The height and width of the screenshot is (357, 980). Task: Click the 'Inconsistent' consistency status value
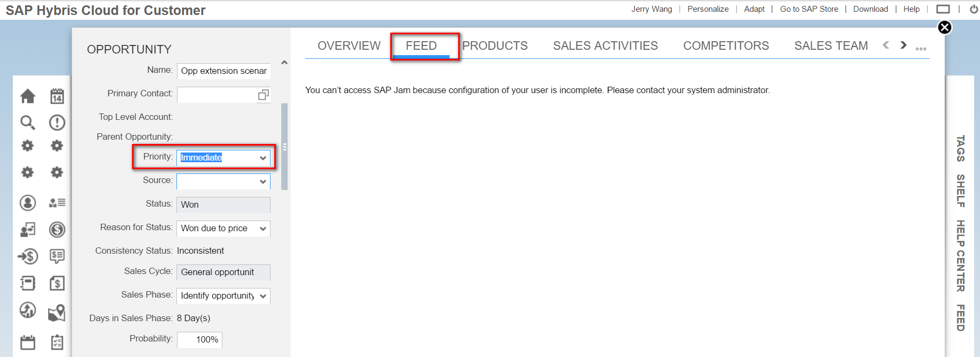[200, 250]
